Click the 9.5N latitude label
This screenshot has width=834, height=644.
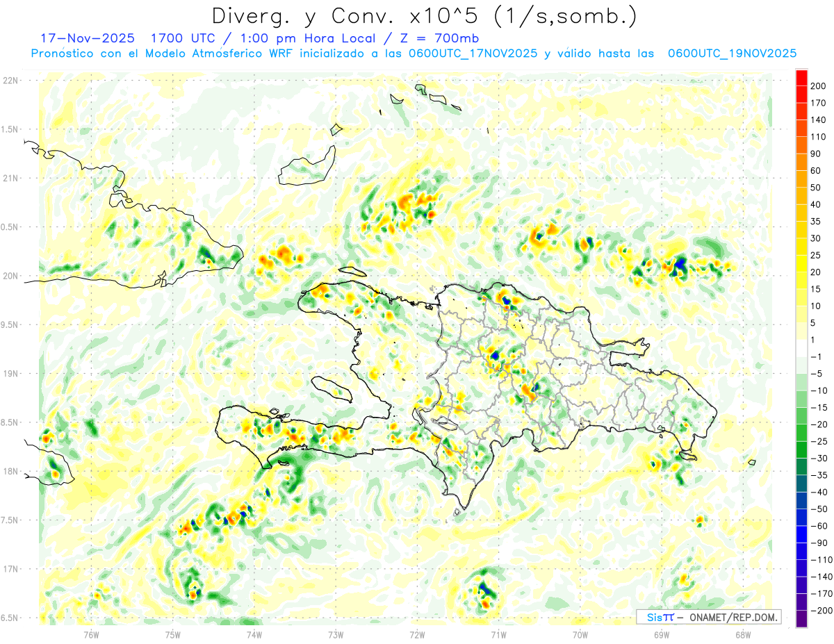coord(9,324)
